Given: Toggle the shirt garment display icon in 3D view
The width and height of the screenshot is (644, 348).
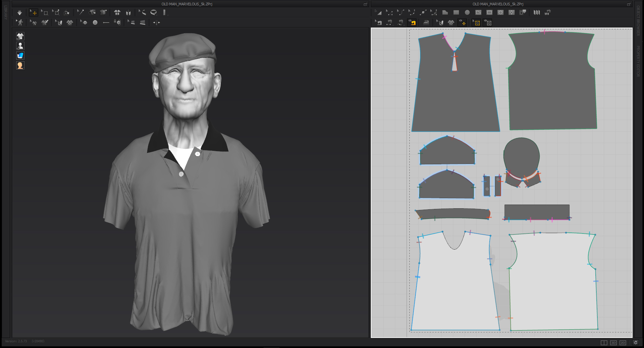Looking at the screenshot, I should [x=20, y=36].
